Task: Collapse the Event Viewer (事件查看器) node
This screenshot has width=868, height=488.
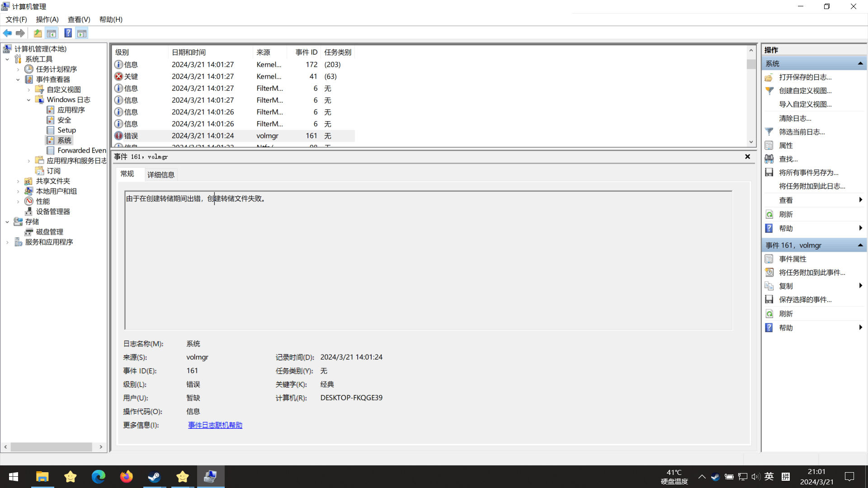Action: pos(18,80)
